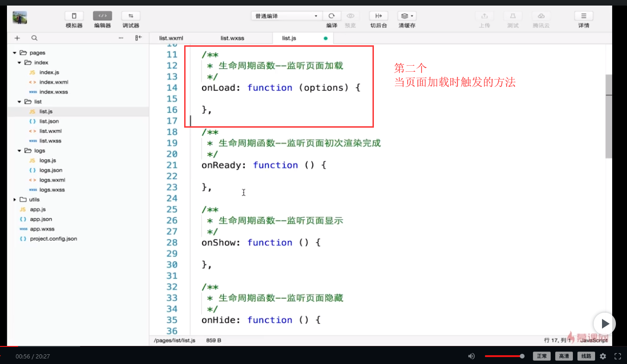627x364 pixels.
Task: Open app.js in the file tree
Action: click(38, 210)
